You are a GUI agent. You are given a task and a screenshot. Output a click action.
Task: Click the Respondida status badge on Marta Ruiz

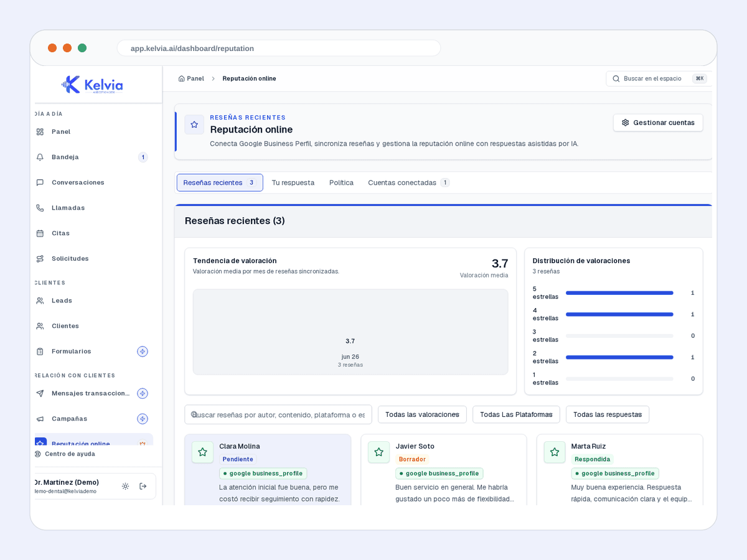[592, 459]
